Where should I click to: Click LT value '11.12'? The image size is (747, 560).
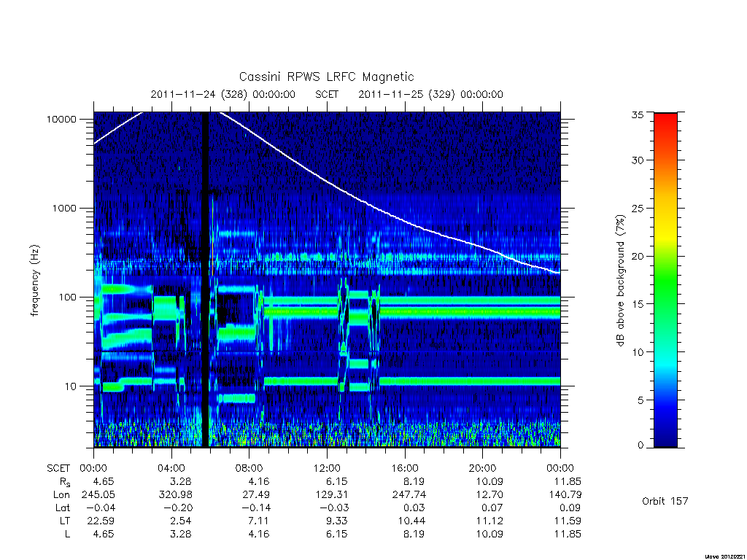489,521
